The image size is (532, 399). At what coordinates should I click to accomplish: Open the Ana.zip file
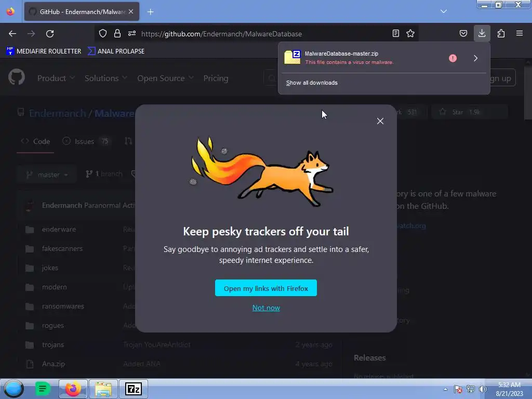point(54,364)
